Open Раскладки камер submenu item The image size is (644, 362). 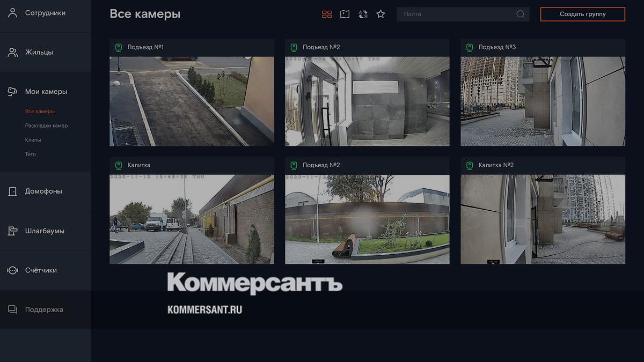46,125
